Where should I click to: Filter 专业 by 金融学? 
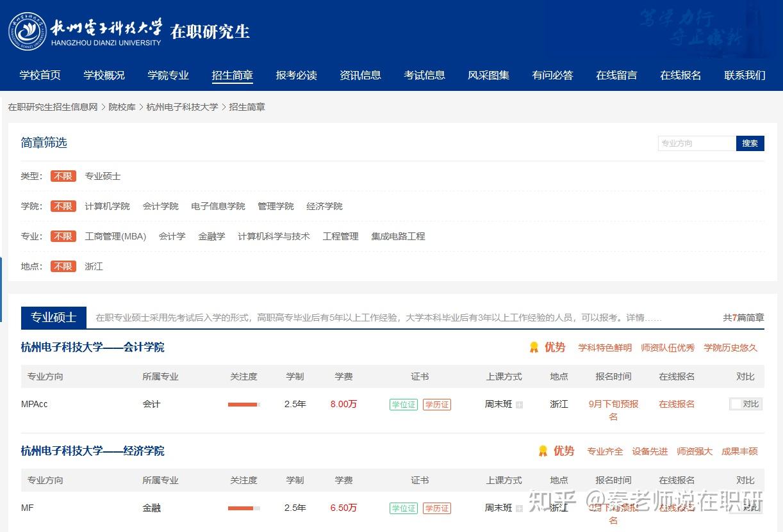(x=212, y=236)
